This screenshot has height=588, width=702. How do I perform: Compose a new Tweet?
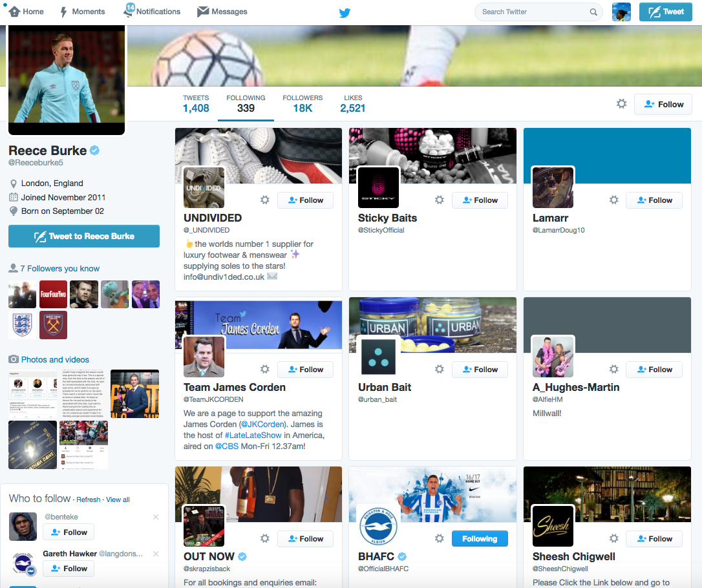pyautogui.click(x=665, y=12)
